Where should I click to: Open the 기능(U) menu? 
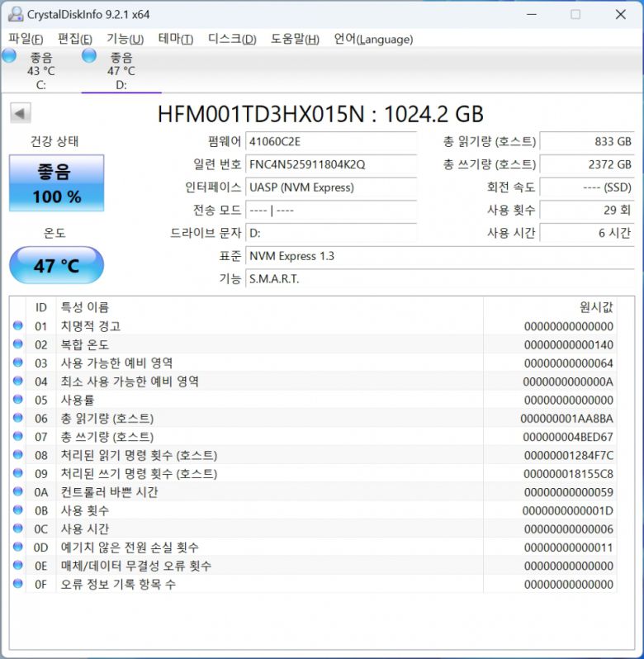pos(125,39)
